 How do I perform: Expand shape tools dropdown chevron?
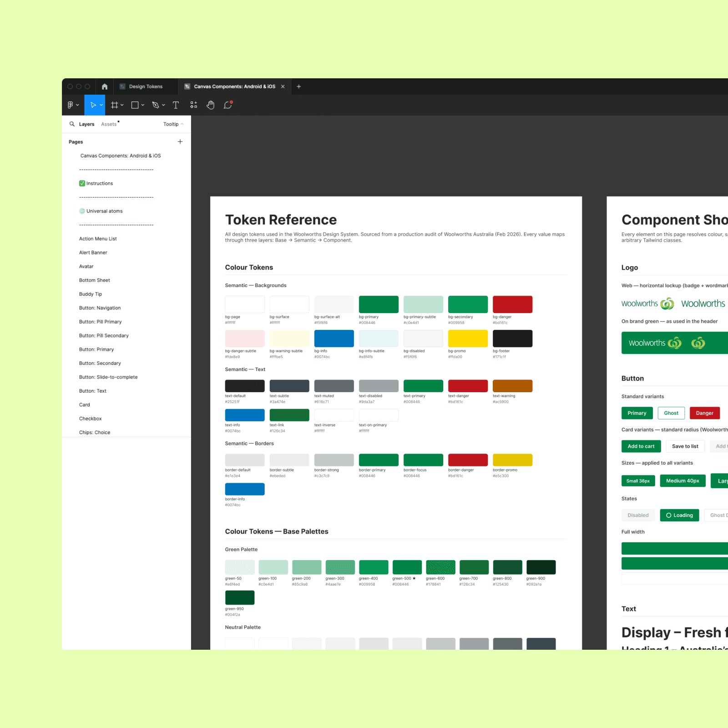pyautogui.click(x=143, y=105)
